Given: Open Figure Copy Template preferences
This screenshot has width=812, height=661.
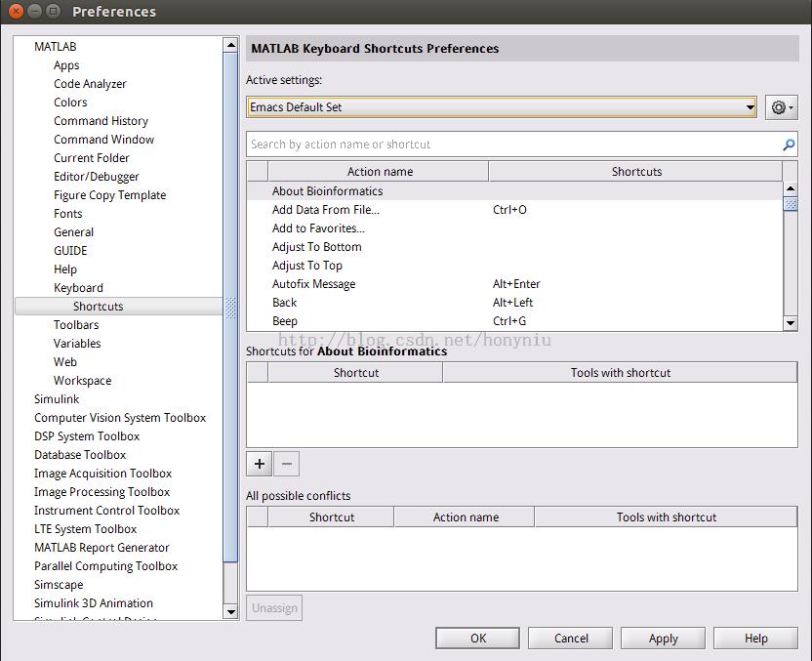Looking at the screenshot, I should tap(109, 195).
